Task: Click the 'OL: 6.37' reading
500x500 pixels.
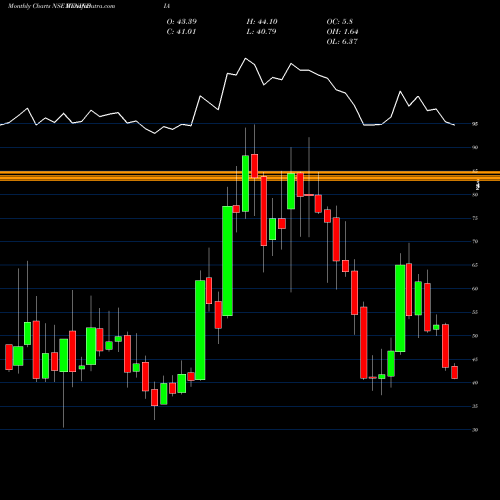Action: point(342,42)
